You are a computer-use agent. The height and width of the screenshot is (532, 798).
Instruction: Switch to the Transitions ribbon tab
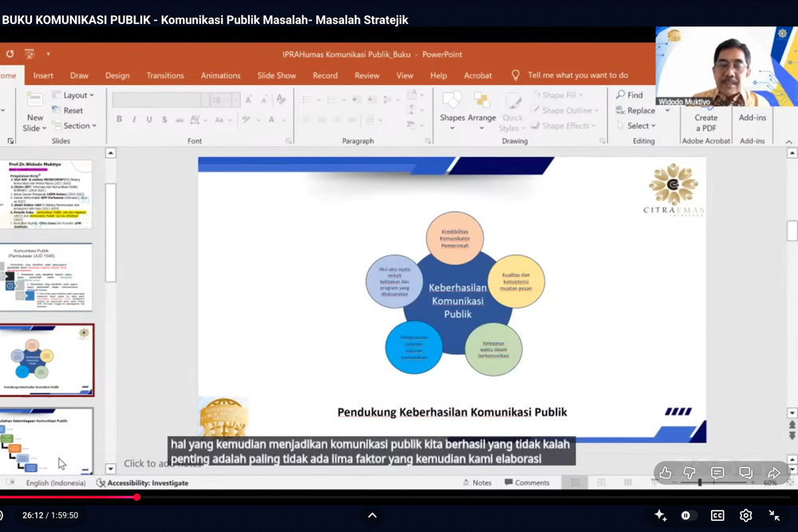(x=165, y=75)
